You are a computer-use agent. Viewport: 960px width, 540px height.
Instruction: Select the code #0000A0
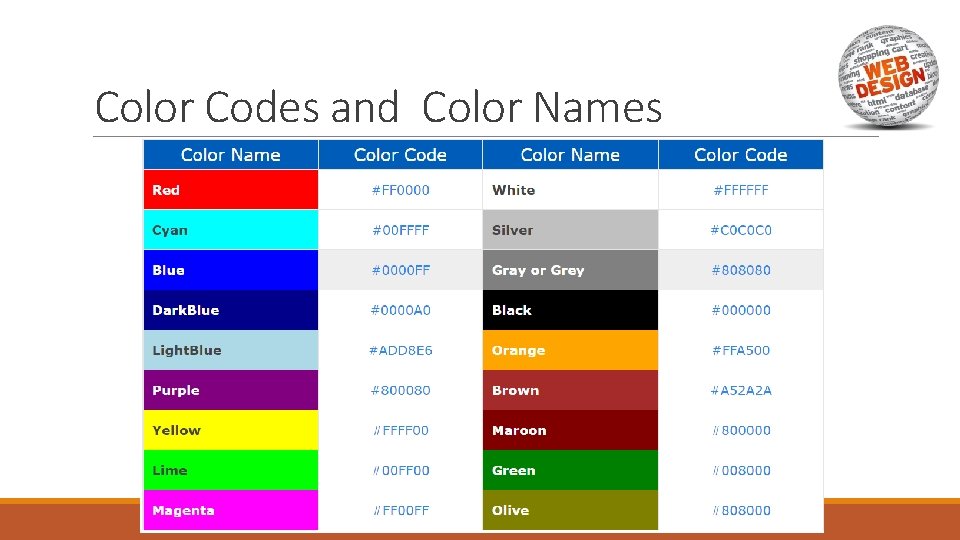400,310
